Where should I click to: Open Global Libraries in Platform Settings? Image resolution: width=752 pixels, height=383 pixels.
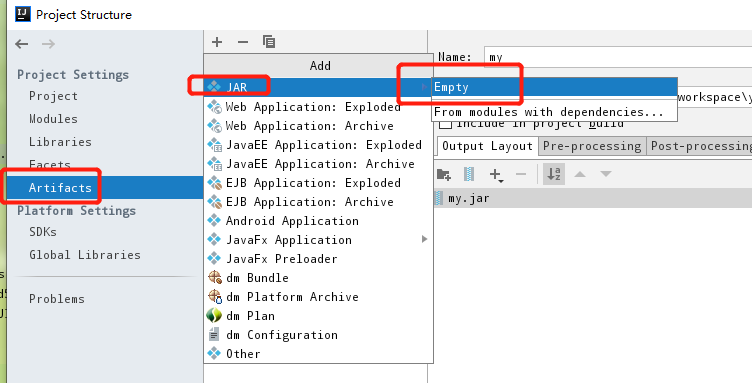pyautogui.click(x=85, y=255)
